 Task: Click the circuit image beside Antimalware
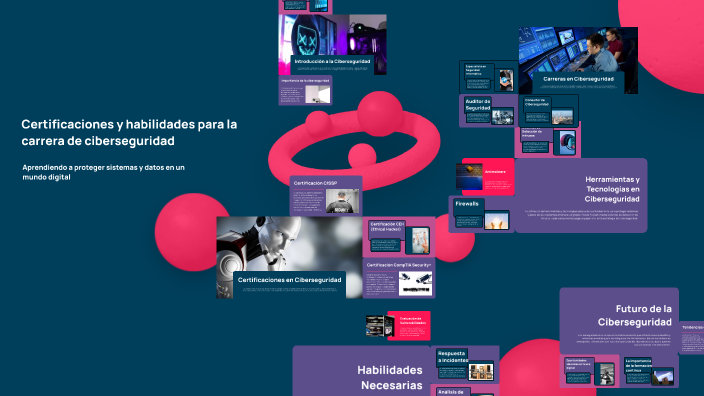(x=469, y=176)
